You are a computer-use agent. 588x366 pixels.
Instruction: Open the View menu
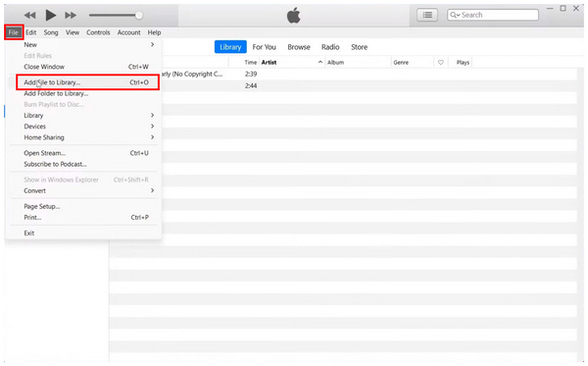(x=73, y=32)
